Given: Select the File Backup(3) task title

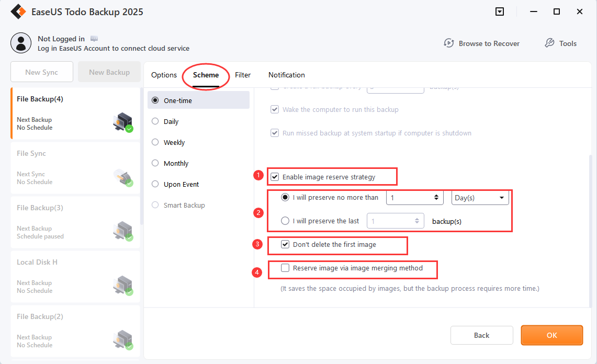Looking at the screenshot, I should click(40, 208).
